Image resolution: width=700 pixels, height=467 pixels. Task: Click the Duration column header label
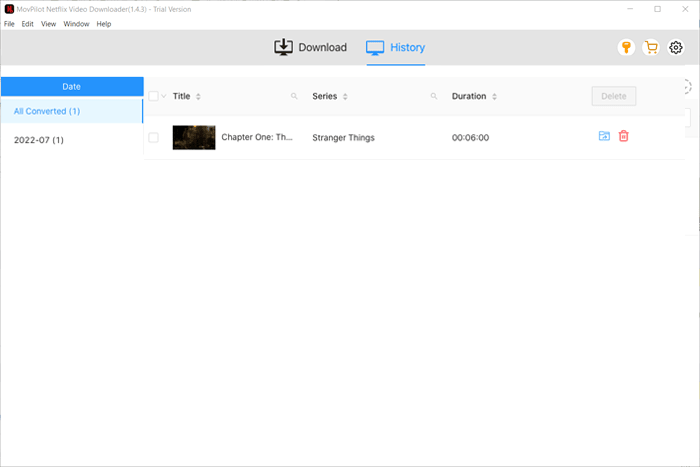point(469,96)
